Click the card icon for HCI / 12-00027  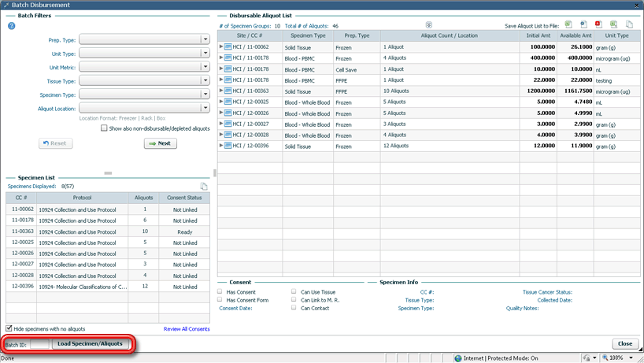coord(228,124)
